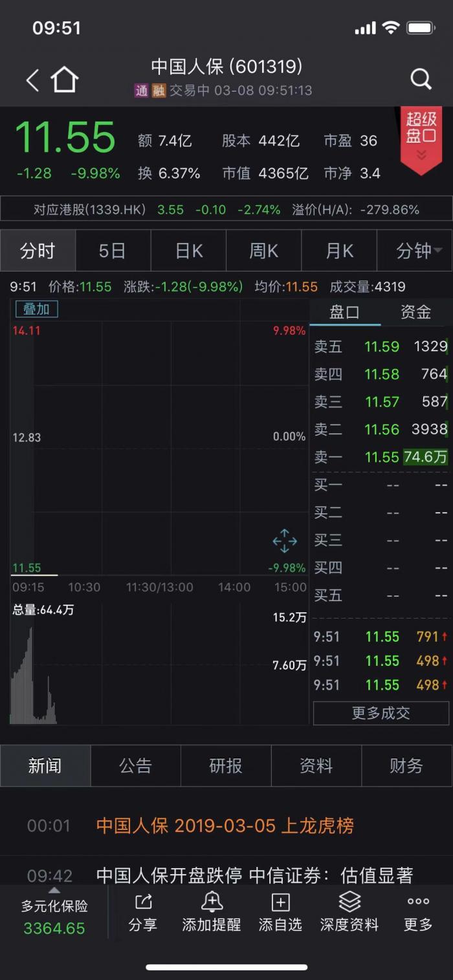This screenshot has height=980, width=453.
Task: Switch to the 日K chart tab
Action: click(x=189, y=251)
